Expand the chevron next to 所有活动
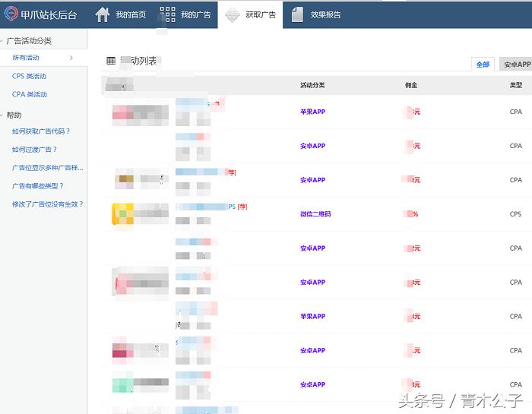 (x=71, y=58)
